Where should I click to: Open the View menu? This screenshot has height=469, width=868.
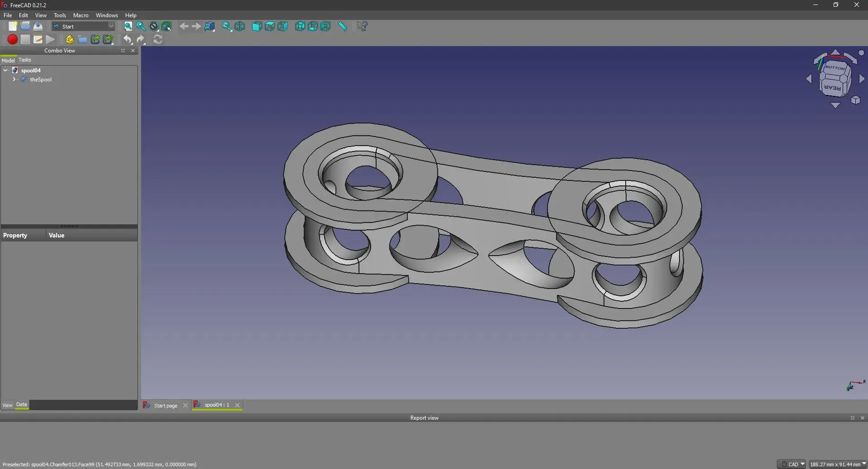click(41, 15)
